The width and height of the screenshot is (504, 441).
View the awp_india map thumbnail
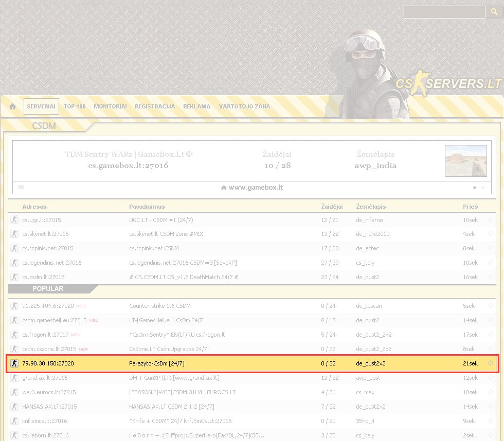466,160
